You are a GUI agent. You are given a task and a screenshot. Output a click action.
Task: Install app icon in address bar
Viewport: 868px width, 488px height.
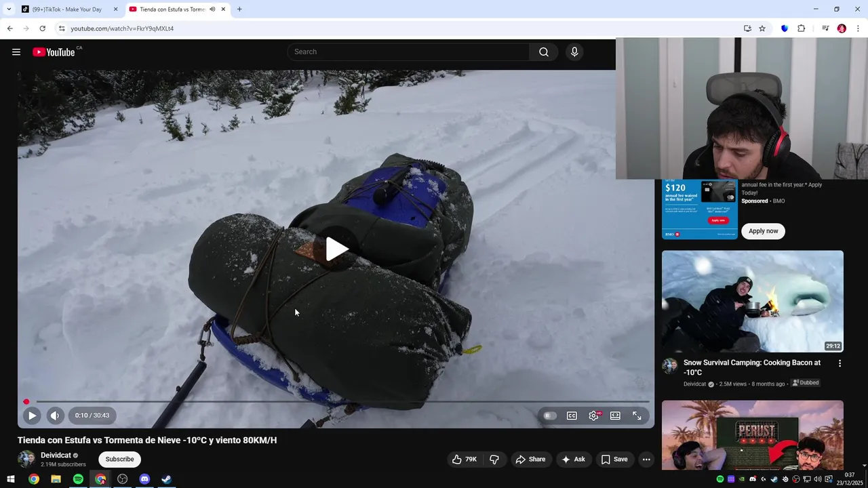click(x=747, y=28)
